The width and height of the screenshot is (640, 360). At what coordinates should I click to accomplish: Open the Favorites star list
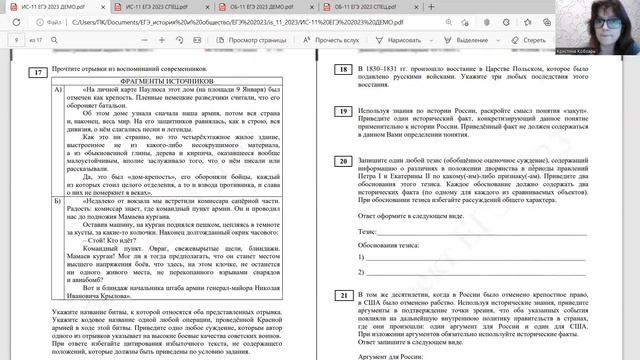(528, 22)
